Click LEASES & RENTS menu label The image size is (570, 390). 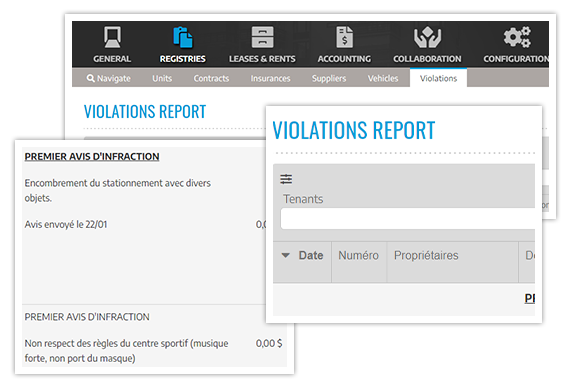[x=262, y=59]
